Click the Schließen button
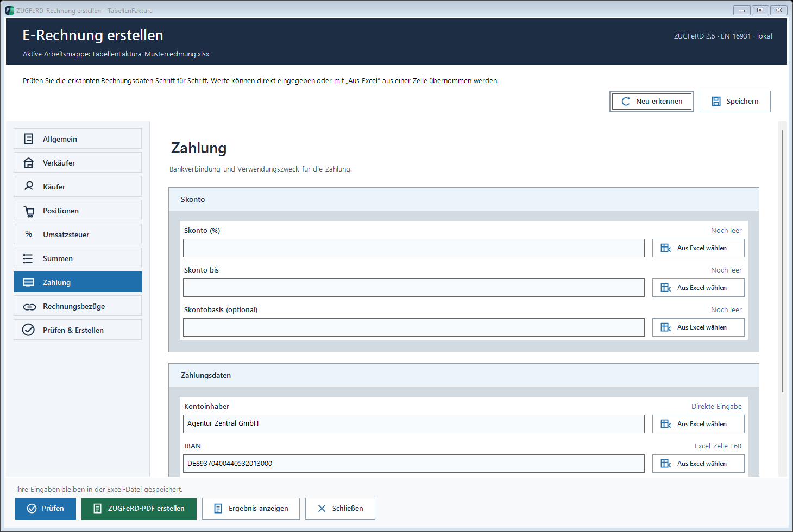This screenshot has height=532, width=793. [x=340, y=509]
